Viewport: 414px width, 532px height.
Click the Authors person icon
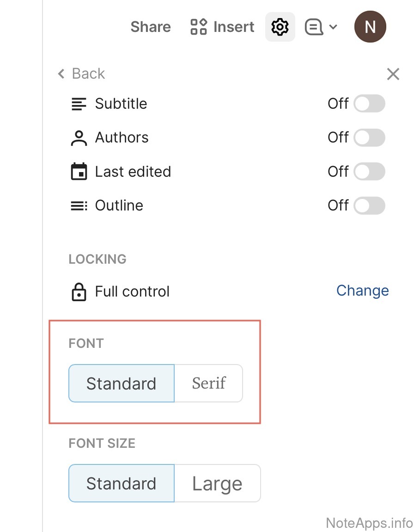tap(79, 138)
